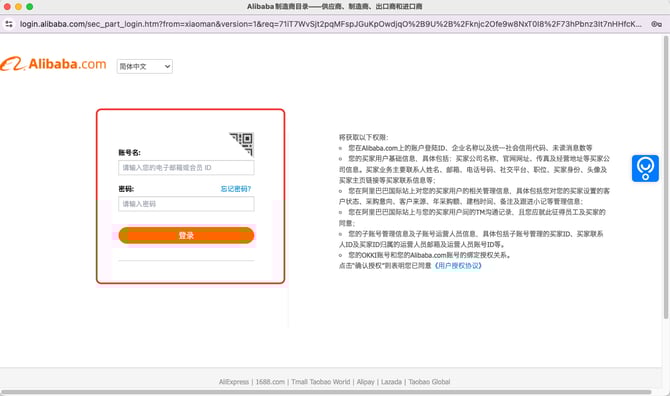Minimize the window with yellow button
Screen dimensions: 670x396
click(x=18, y=6)
